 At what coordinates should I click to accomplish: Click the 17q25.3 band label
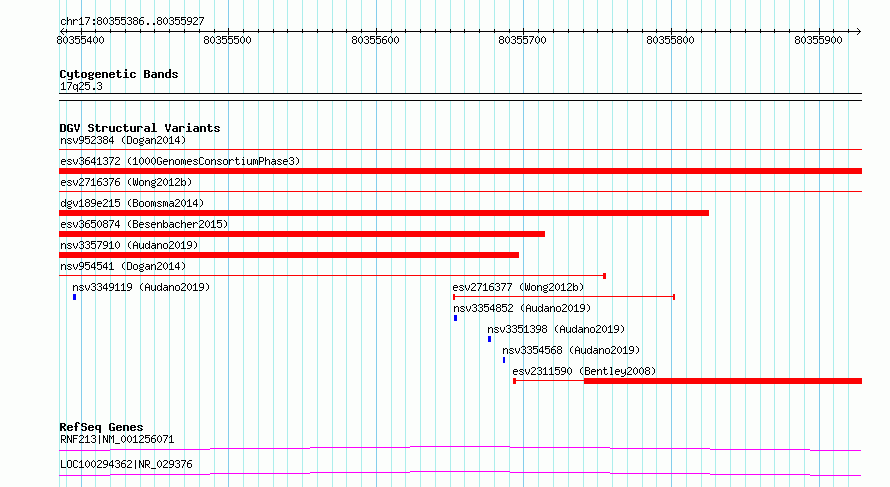click(x=81, y=86)
